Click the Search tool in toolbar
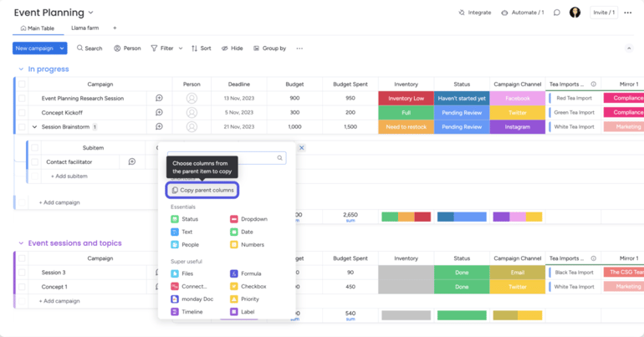Viewport: 644px width, 337px height. tap(89, 49)
